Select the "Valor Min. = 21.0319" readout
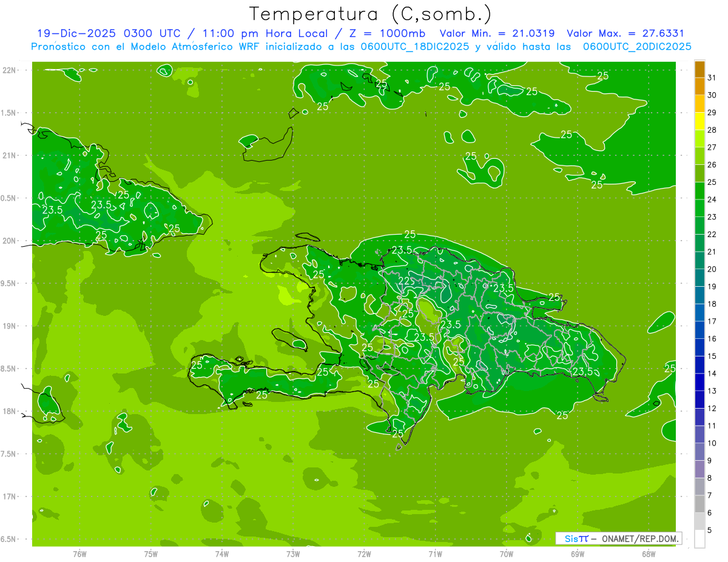 [498, 33]
